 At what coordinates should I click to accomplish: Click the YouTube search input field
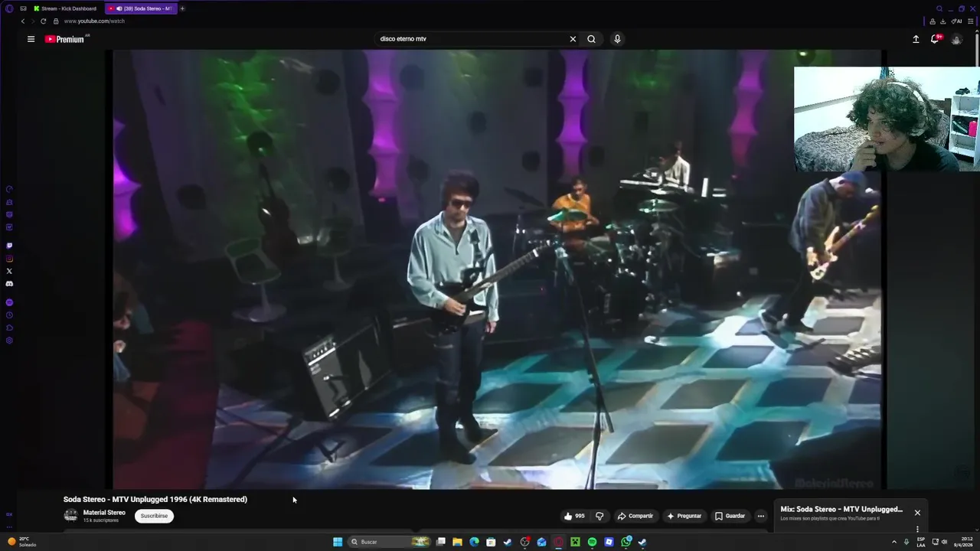point(471,39)
